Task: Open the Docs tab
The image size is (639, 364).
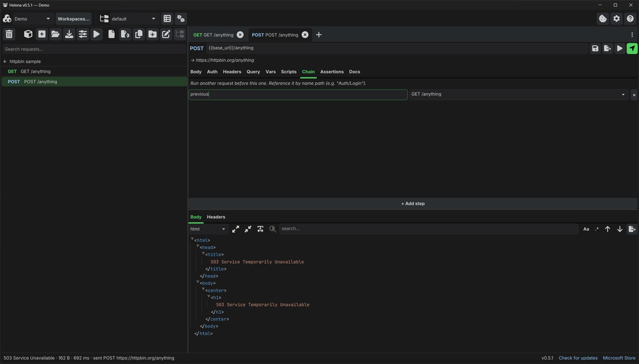Action: [x=355, y=72]
